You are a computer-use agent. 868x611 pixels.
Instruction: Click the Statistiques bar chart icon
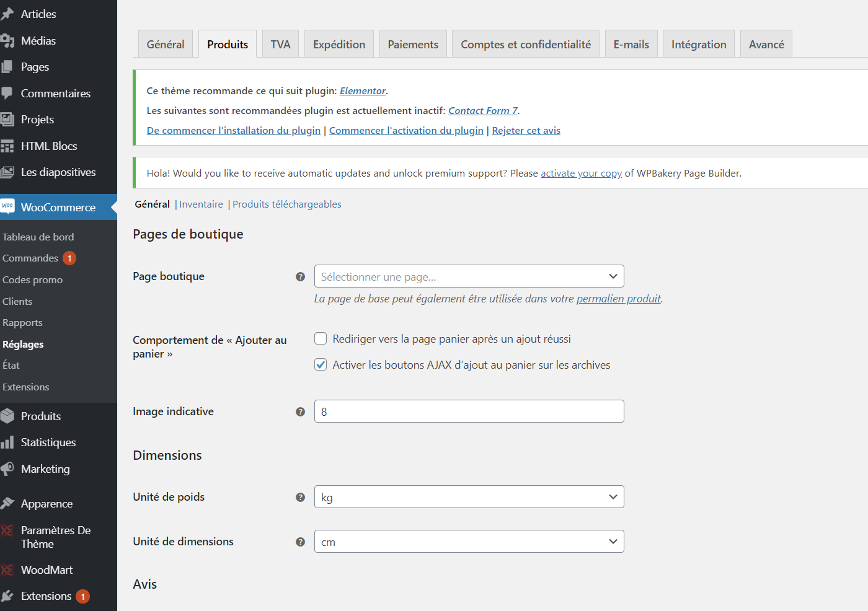(x=7, y=442)
